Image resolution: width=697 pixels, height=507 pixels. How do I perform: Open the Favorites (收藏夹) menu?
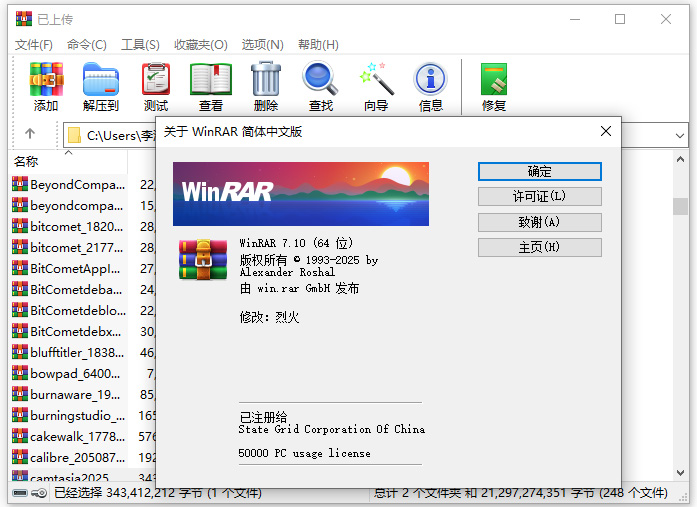(x=200, y=45)
